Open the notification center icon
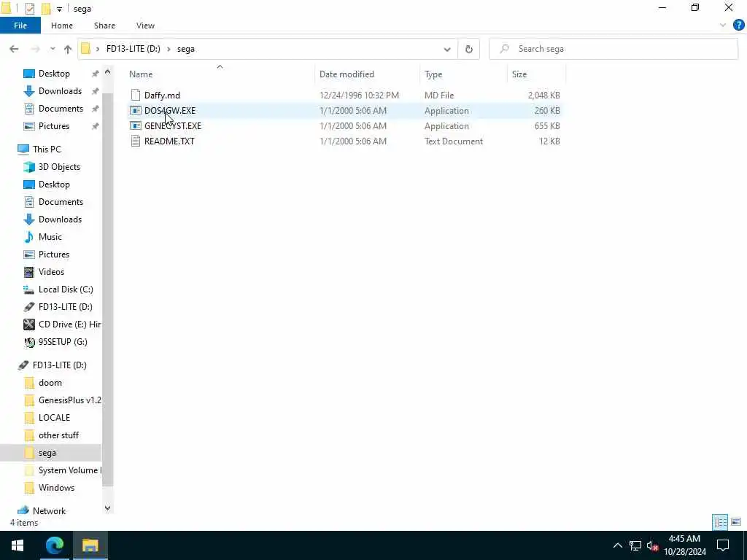The height and width of the screenshot is (560, 747). tap(723, 545)
